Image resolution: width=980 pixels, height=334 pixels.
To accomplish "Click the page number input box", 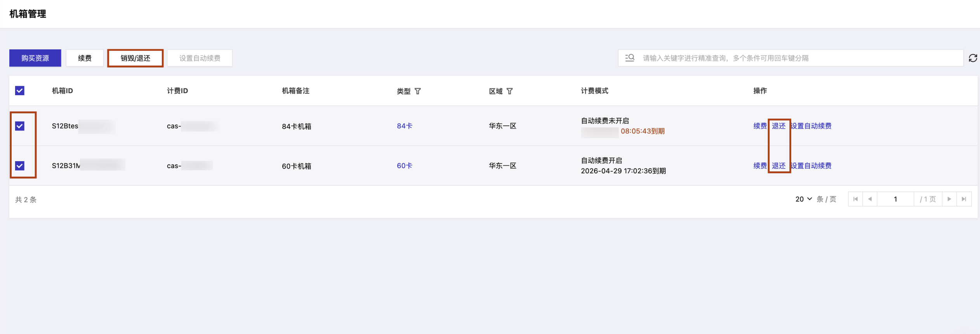I will click(x=895, y=199).
